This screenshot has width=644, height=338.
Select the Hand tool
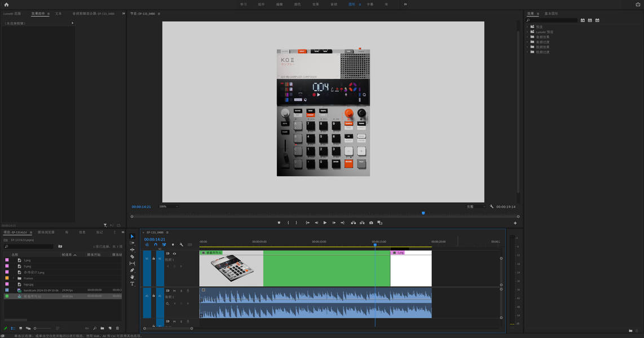(133, 277)
